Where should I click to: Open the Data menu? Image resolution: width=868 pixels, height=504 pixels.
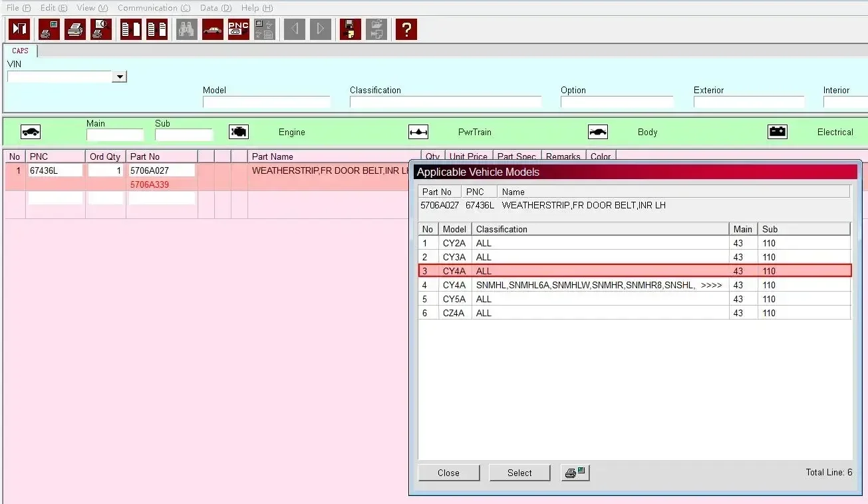pos(216,8)
